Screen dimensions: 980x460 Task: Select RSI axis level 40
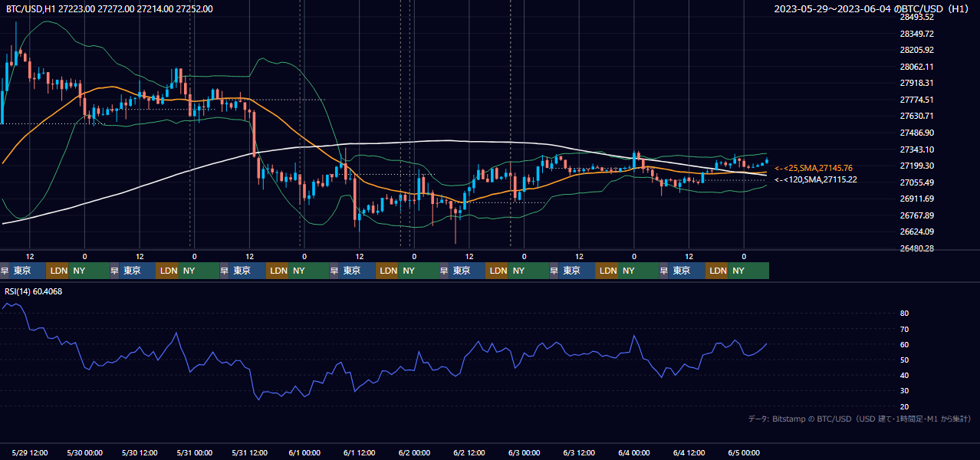(x=905, y=375)
